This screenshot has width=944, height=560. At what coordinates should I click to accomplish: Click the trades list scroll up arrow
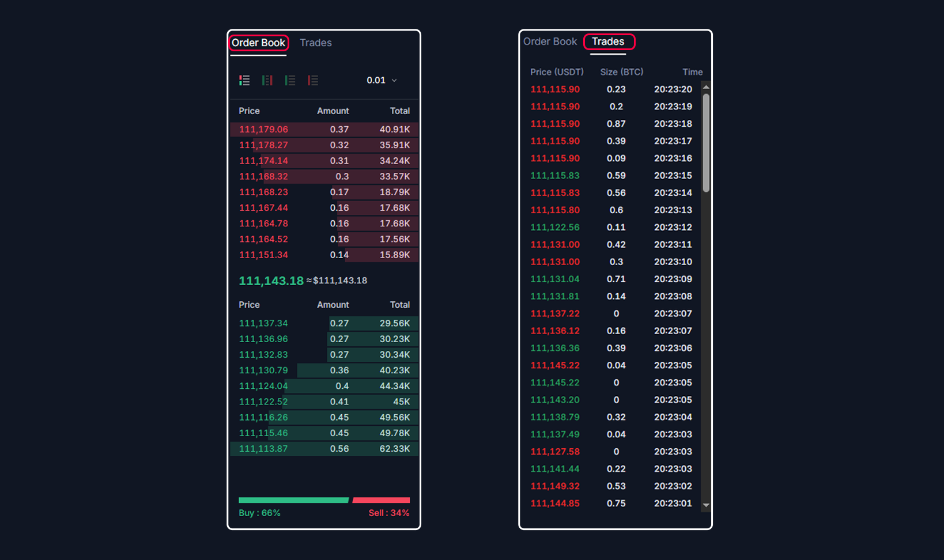click(x=706, y=87)
